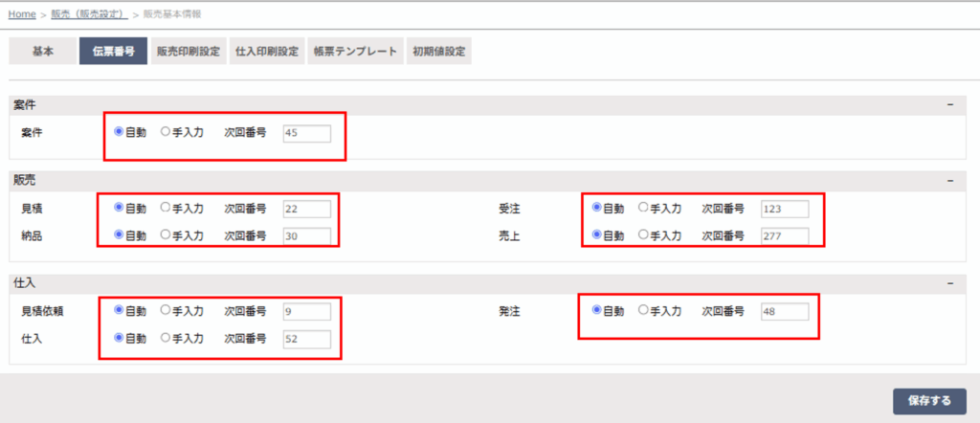Select 手入力 radio for 受注

642,207
